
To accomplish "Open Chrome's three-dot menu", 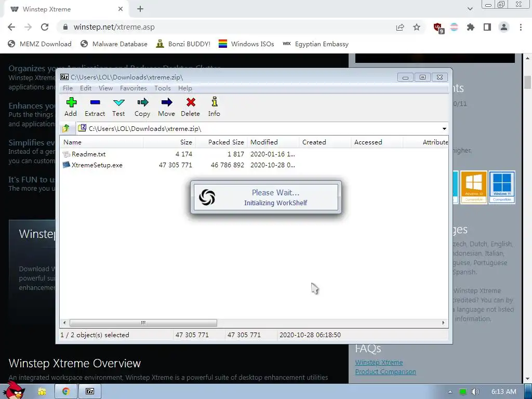I will pyautogui.click(x=521, y=27).
